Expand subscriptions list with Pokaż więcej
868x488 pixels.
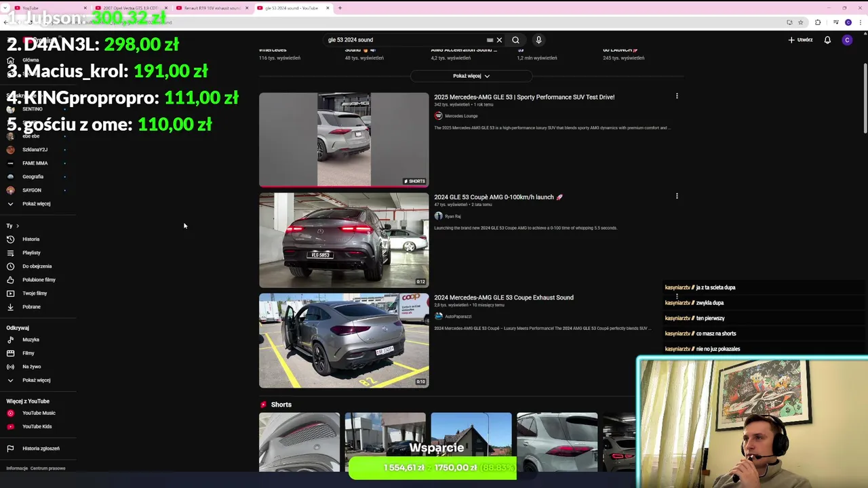[37, 204]
